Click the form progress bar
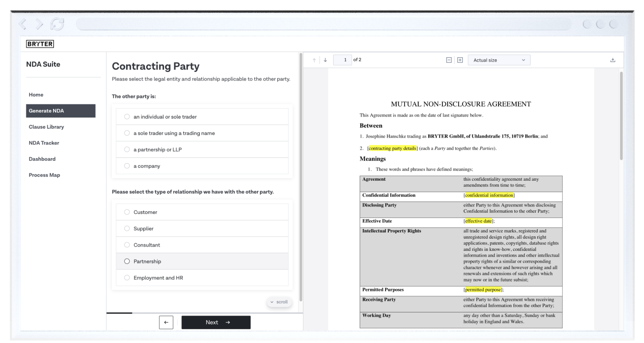644x343 pixels. (205, 313)
